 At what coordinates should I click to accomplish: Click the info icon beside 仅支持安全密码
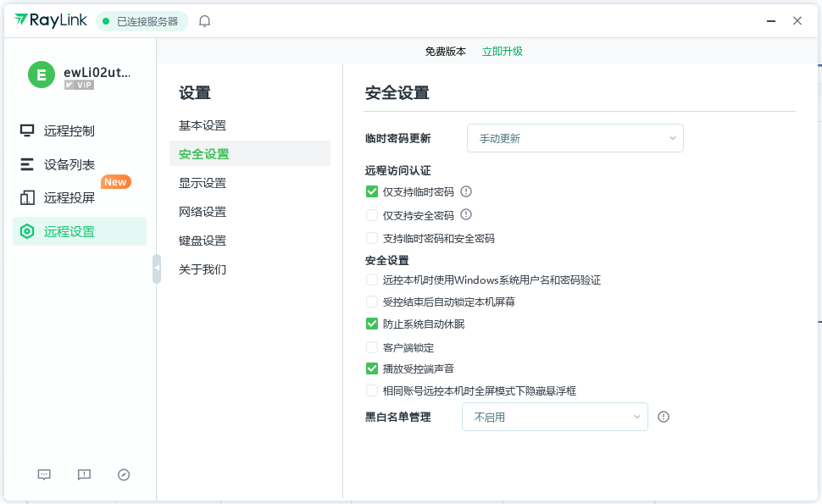click(x=465, y=215)
